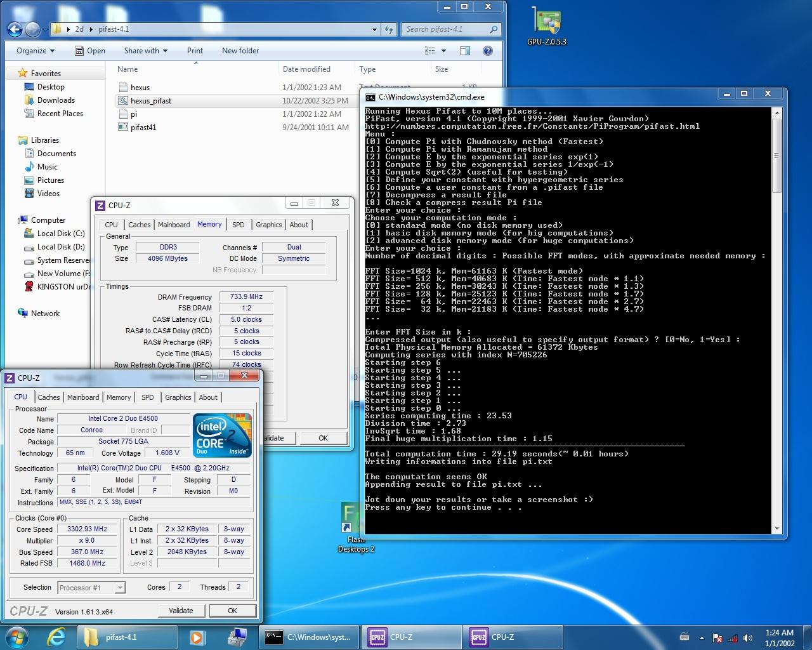
Task: Click the cmd.exe title bar icon
Action: tap(370, 97)
